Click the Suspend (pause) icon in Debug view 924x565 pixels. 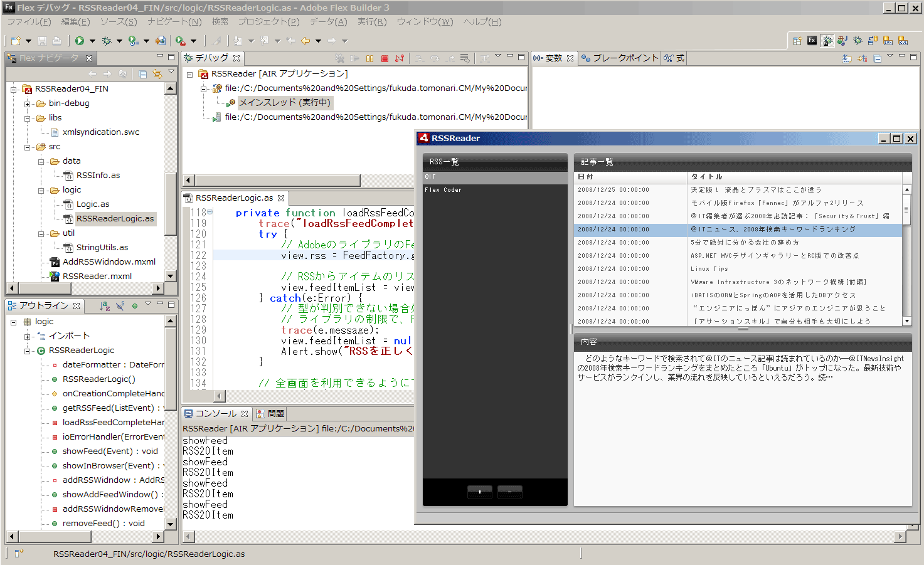pos(370,58)
